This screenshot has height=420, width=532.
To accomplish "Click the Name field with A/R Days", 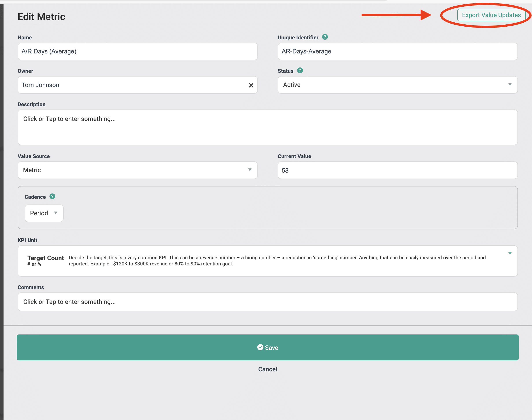I will [x=137, y=51].
